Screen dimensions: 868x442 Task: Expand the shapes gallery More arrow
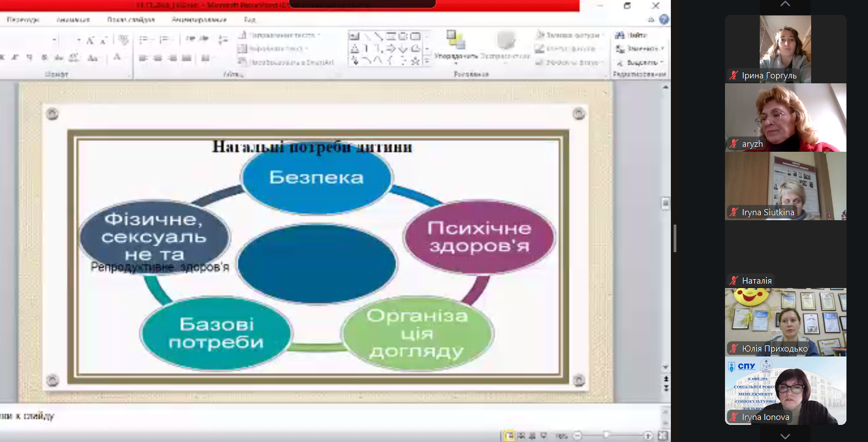[427, 61]
